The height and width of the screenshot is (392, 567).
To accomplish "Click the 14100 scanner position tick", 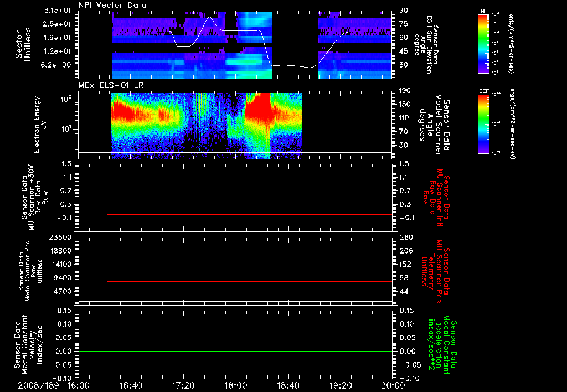I will pyautogui.click(x=60, y=264).
